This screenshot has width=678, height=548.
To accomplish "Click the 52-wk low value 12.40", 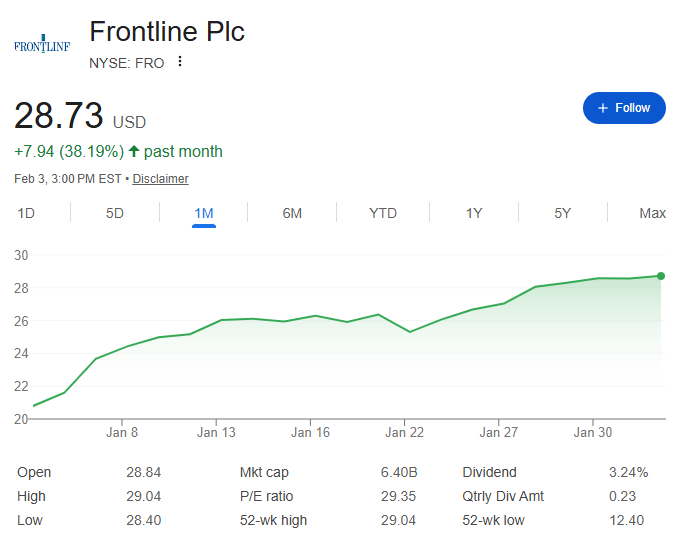I will point(627,520).
